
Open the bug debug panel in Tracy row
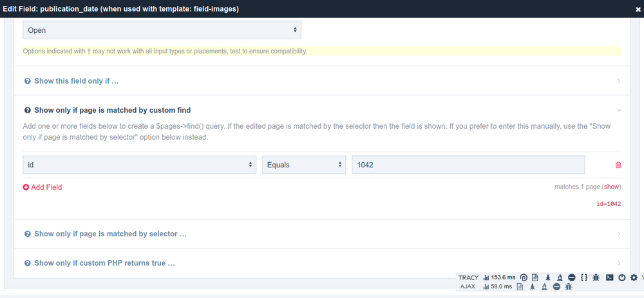(596, 277)
